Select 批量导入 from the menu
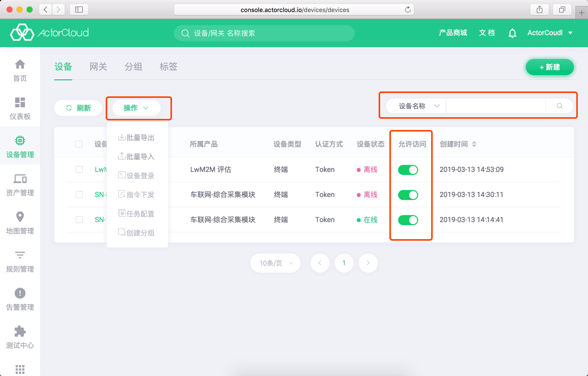The height and width of the screenshot is (376, 588). point(136,156)
